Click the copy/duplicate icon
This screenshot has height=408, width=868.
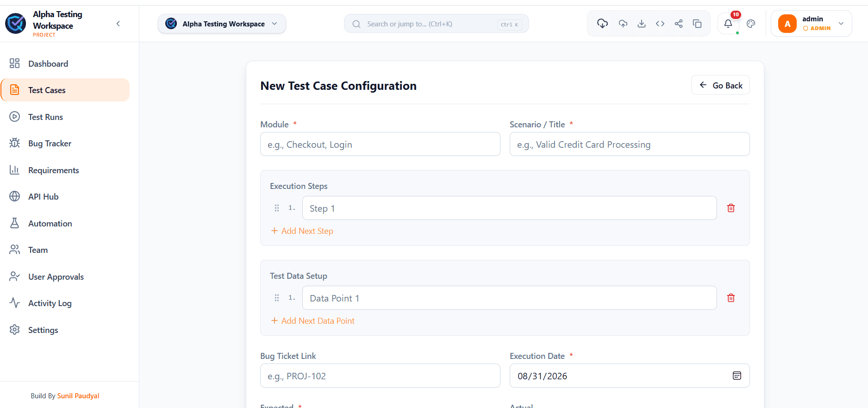697,24
